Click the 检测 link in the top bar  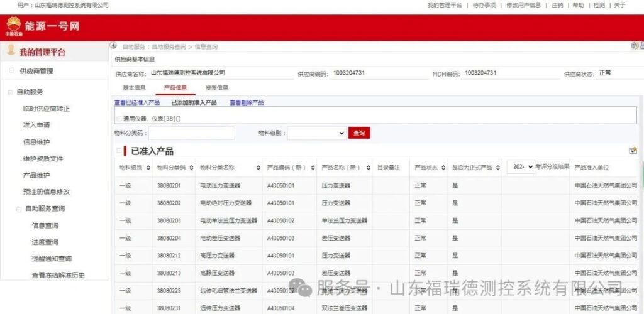tap(599, 5)
